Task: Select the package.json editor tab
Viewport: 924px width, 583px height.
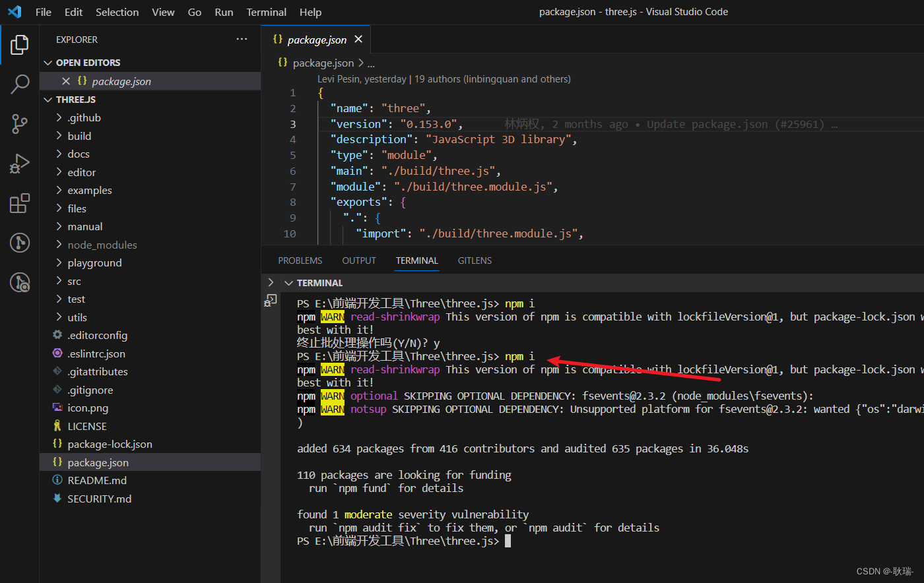Action: pos(316,40)
